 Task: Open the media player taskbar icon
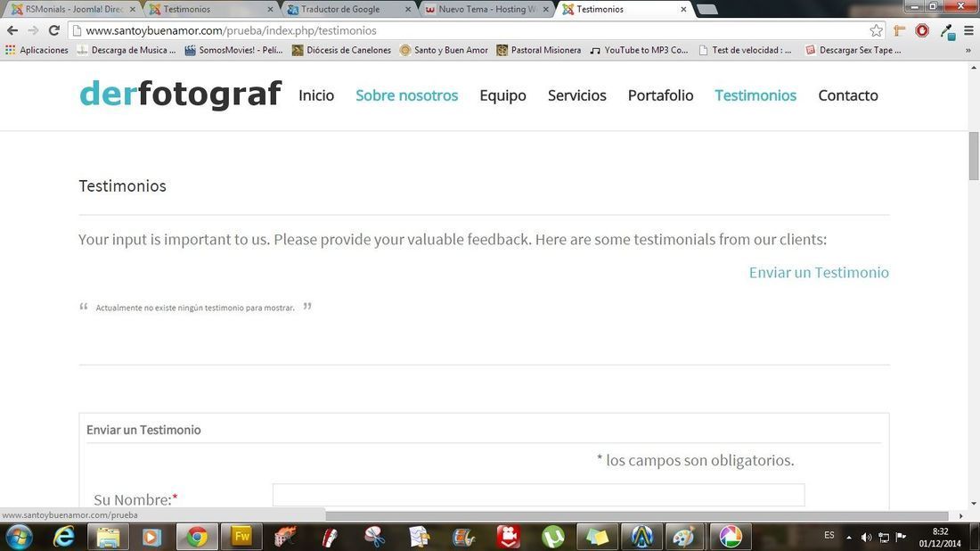(151, 537)
